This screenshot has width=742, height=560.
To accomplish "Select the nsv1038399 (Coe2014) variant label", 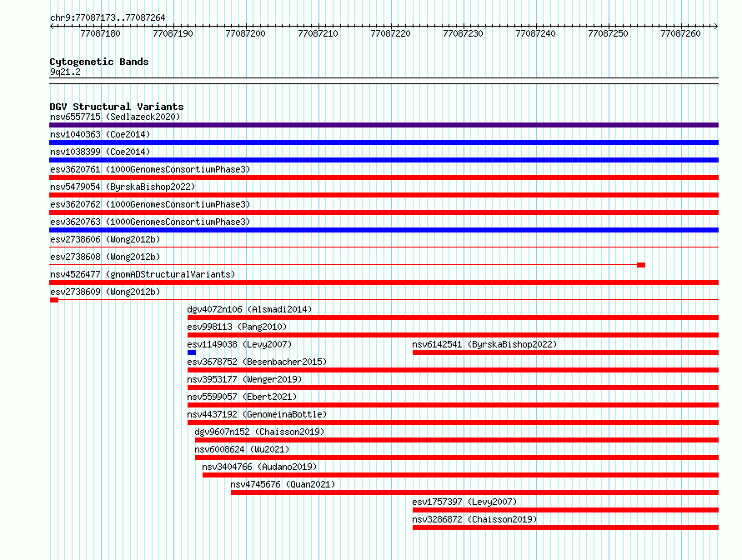I will [100, 152].
